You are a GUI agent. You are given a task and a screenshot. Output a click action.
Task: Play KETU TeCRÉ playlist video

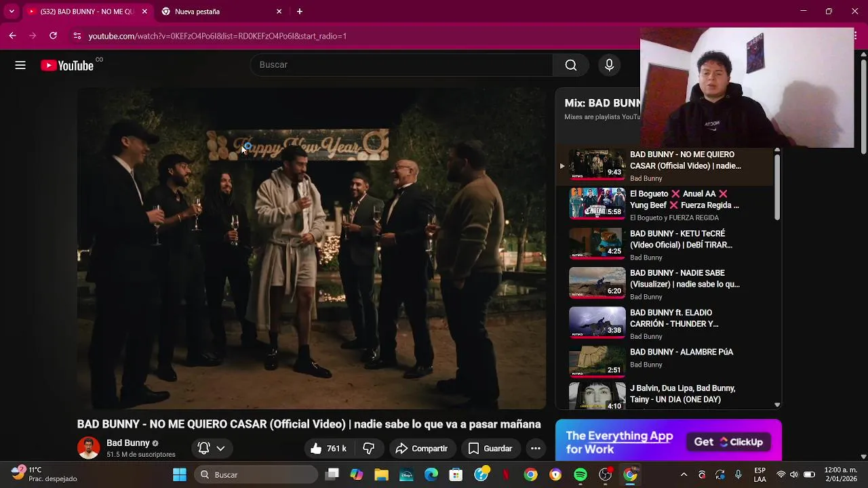coord(665,245)
